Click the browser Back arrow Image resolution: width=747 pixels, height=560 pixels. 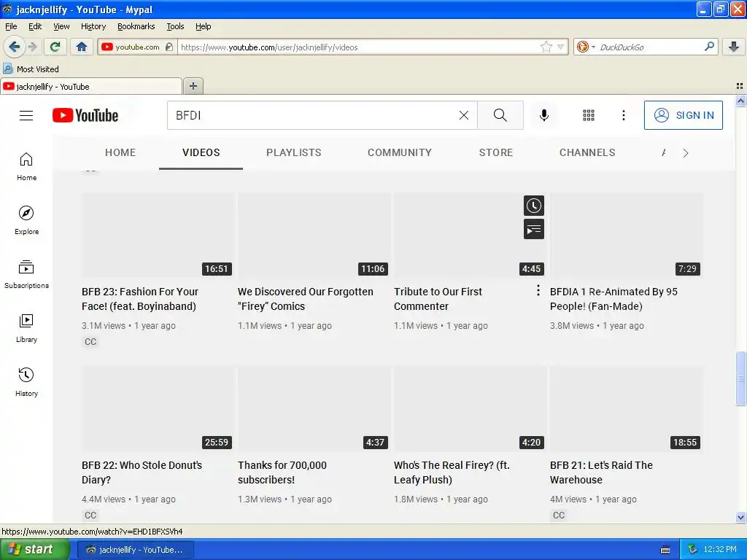pyautogui.click(x=14, y=47)
